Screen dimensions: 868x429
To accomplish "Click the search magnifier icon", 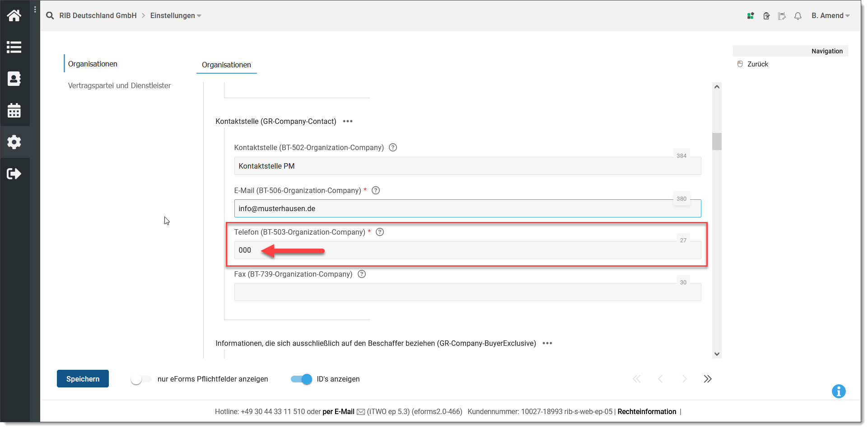I will coord(50,16).
